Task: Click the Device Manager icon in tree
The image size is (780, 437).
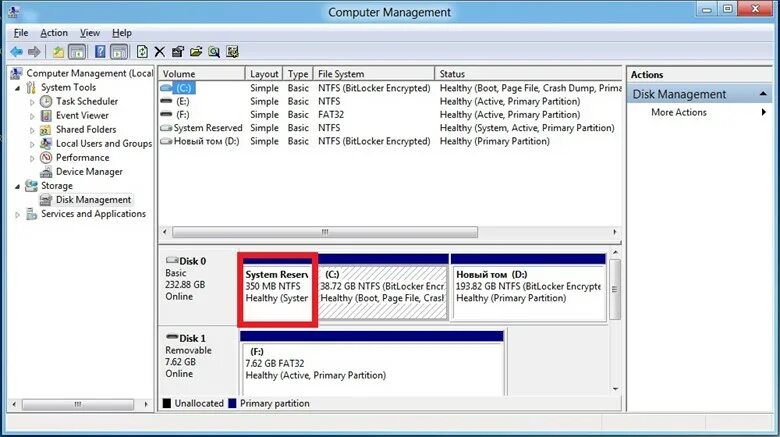Action: (46, 172)
